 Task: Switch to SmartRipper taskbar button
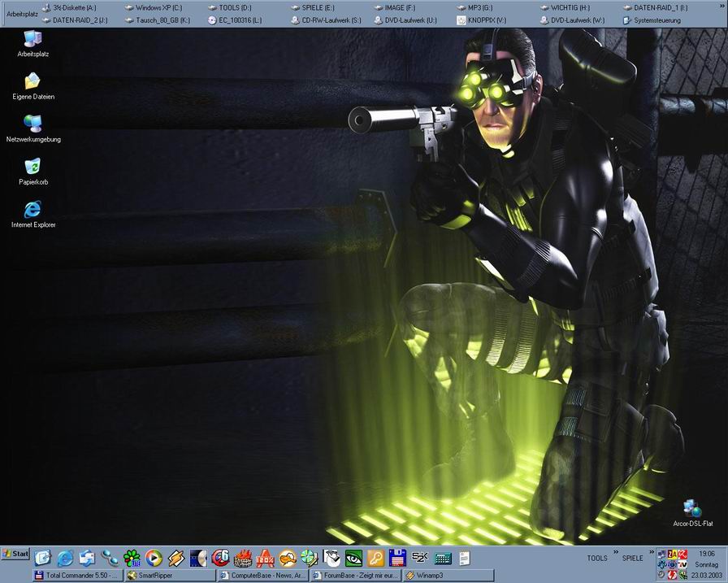pos(171,576)
